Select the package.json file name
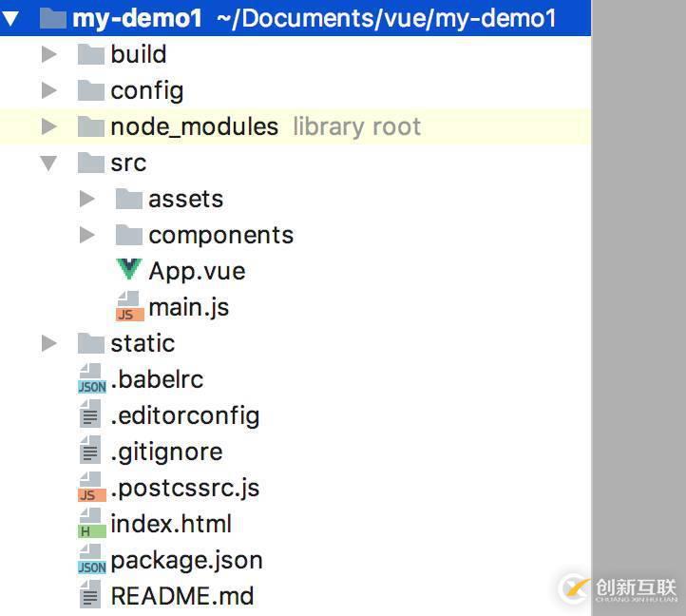 [x=186, y=560]
